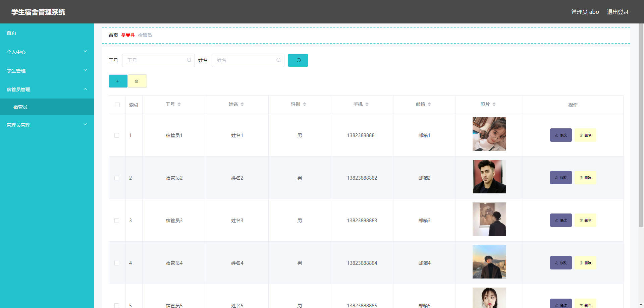Delete the 宿管员3 row with 删除
Screen dimensions: 644x308
click(x=585, y=220)
